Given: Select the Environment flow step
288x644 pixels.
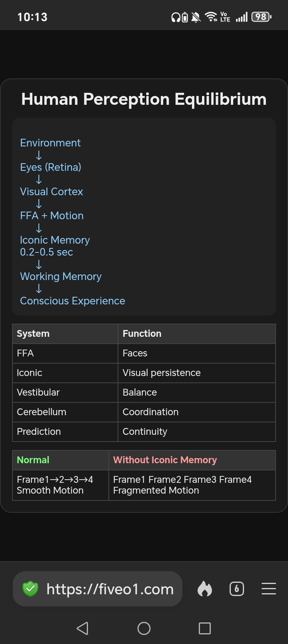Looking at the screenshot, I should [x=50, y=143].
